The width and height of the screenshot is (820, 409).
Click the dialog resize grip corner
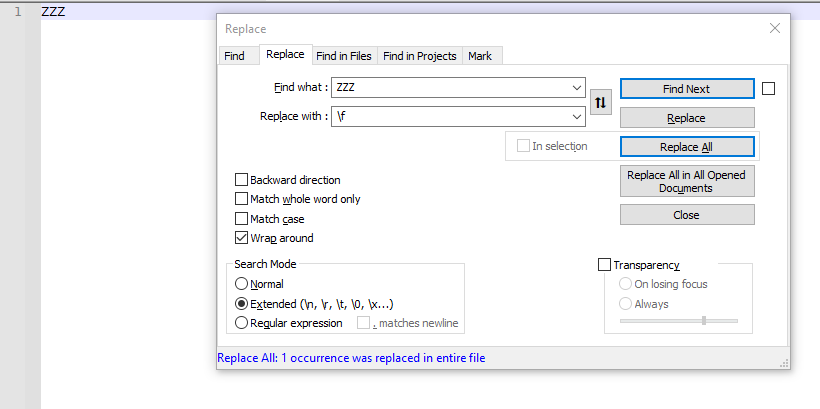tap(784, 363)
